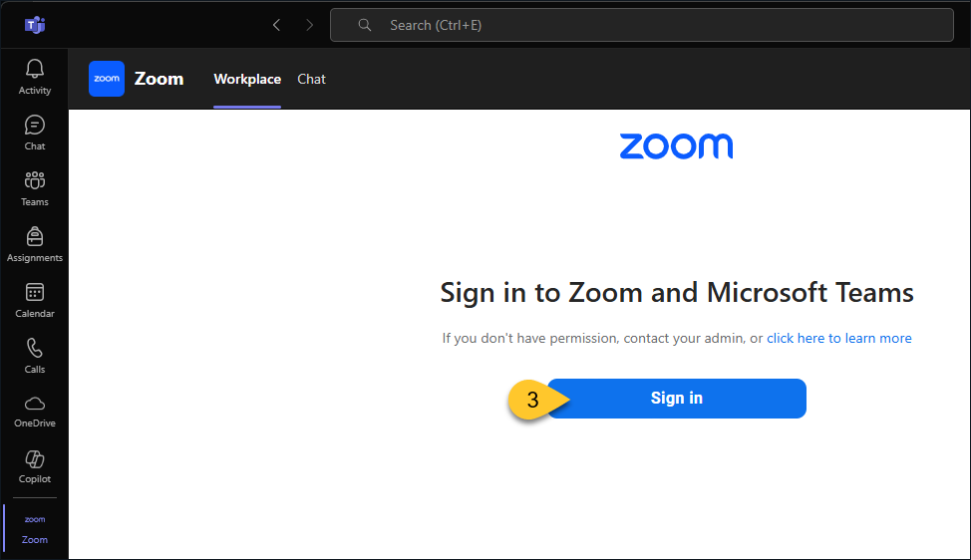Select the Zoom app in sidebar
The height and width of the screenshot is (560, 971).
tap(35, 528)
